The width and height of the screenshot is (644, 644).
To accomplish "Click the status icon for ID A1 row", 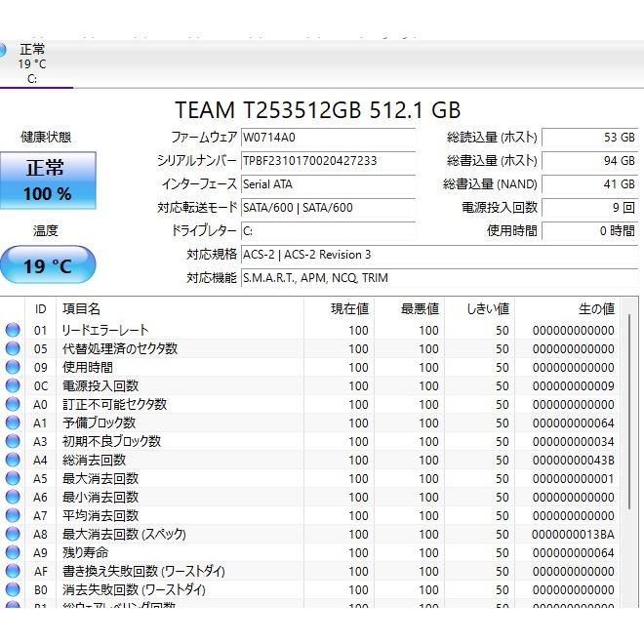I will pyautogui.click(x=13, y=423).
